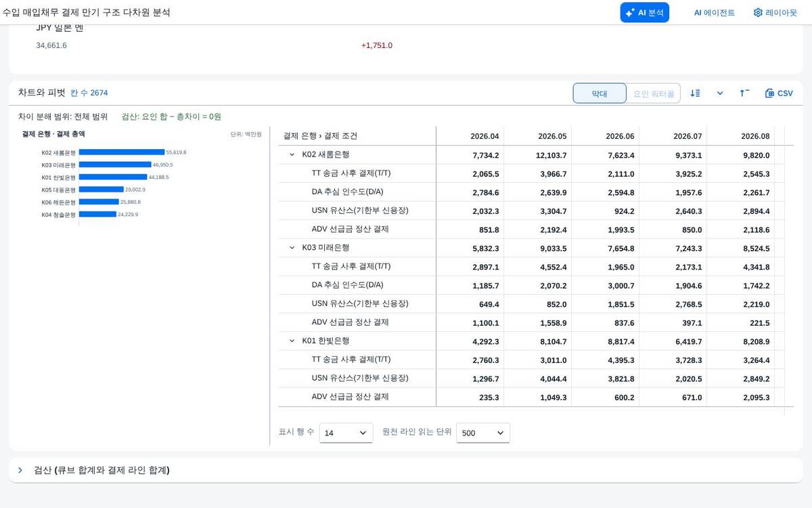Switch to 요인 워터폴 chart mode
812x508 pixels.
654,93
